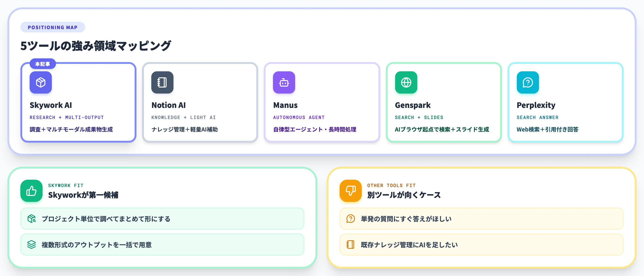644x276 pixels.
Task: Click the green thumbs-up icon
Action: click(31, 191)
